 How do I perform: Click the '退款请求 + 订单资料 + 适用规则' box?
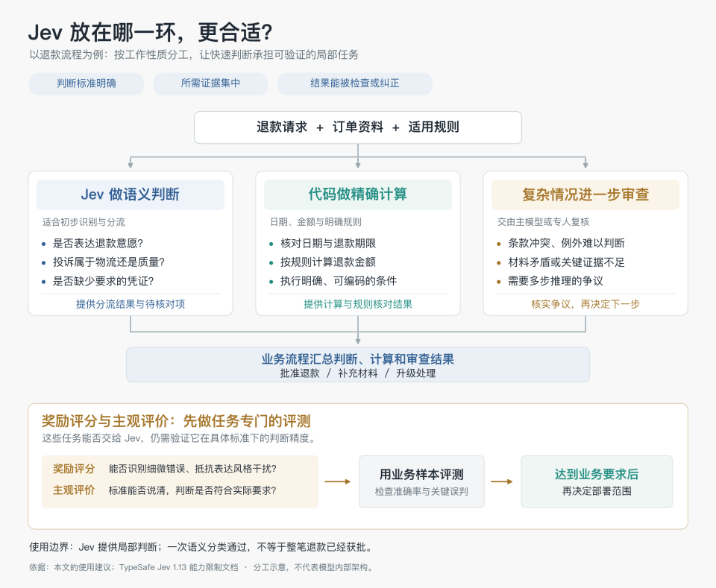[358, 127]
